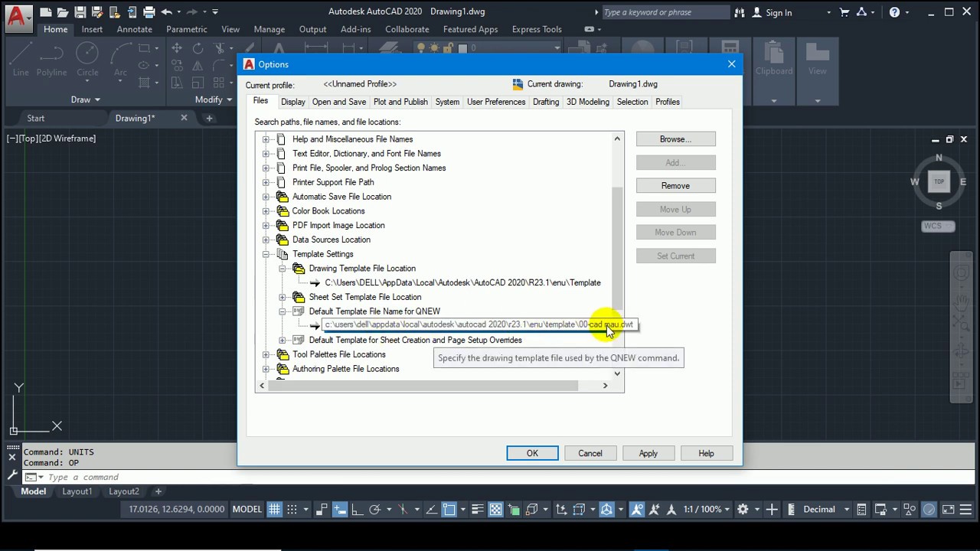Expand Printer Support File Path node
Screen dimensions: 980x551
[266, 182]
